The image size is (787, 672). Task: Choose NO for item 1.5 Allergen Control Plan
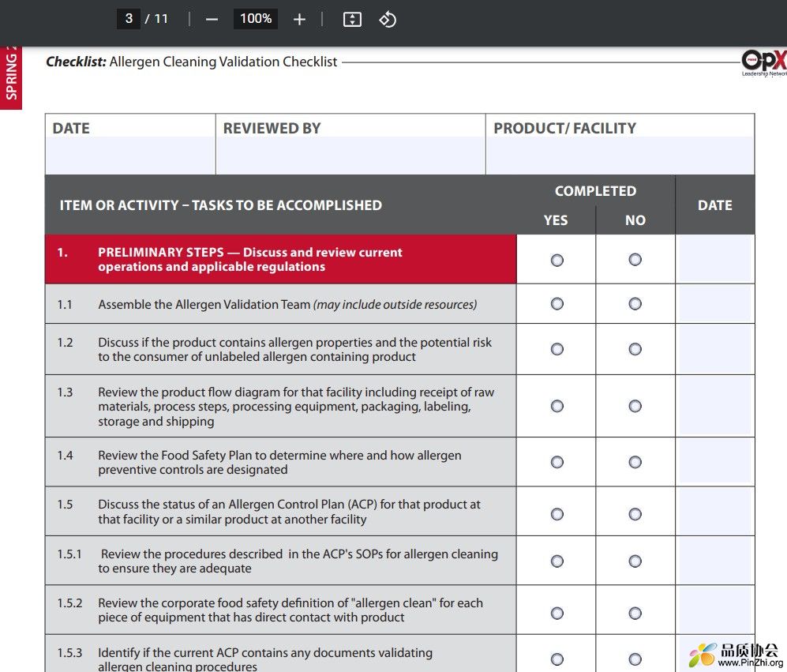[635, 514]
